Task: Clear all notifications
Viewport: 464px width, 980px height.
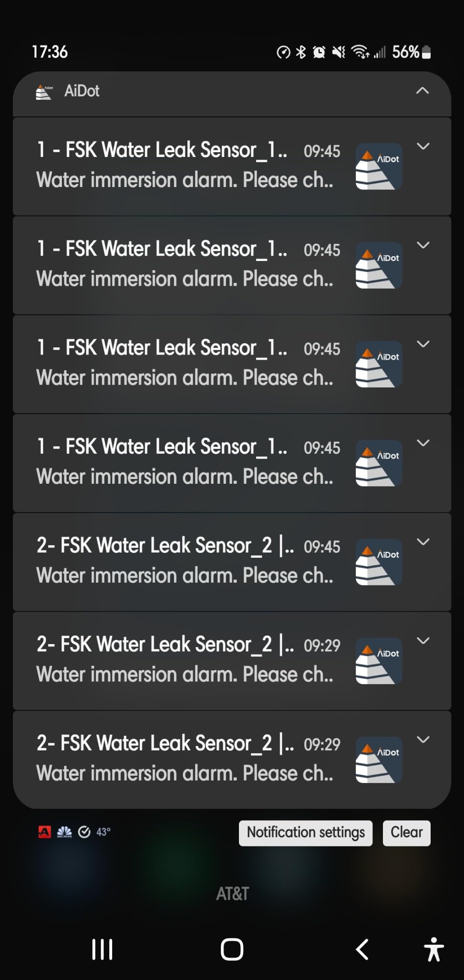Action: click(406, 833)
